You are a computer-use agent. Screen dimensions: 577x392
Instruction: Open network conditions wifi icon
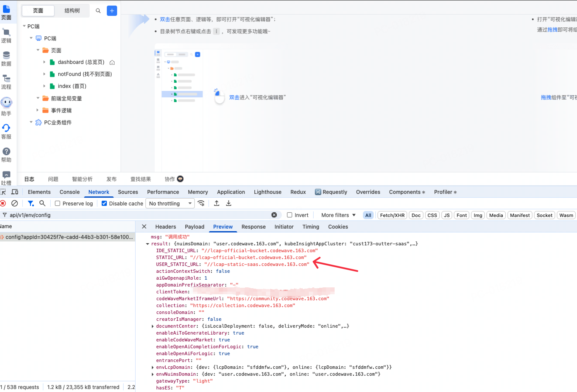pyautogui.click(x=201, y=203)
